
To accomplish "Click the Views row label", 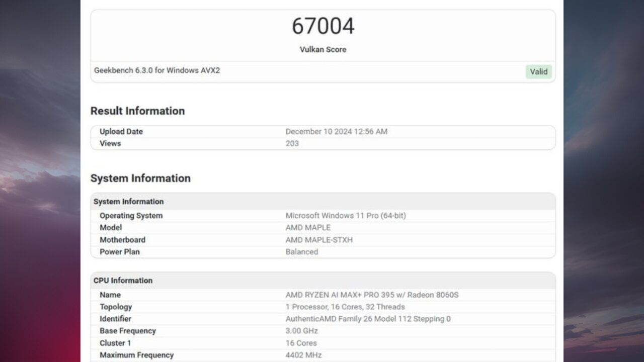I will click(110, 143).
